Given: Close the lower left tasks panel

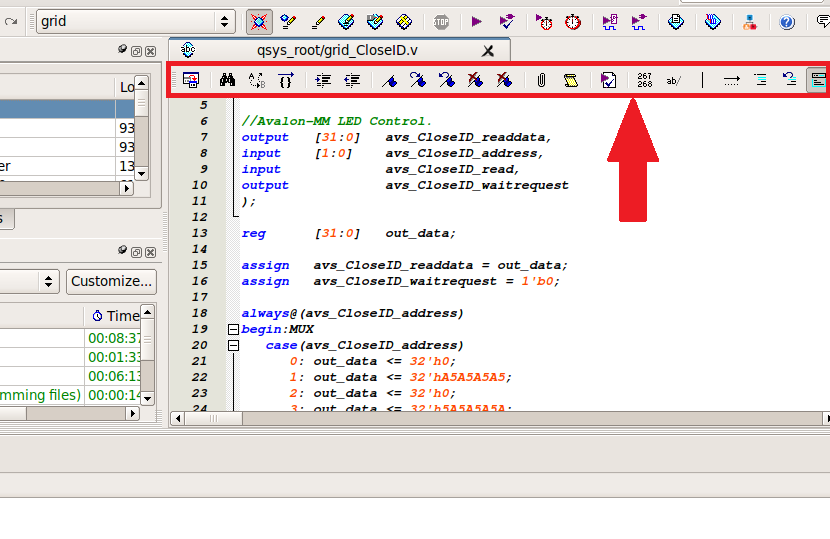Looking at the screenshot, I should pyautogui.click(x=150, y=253).
